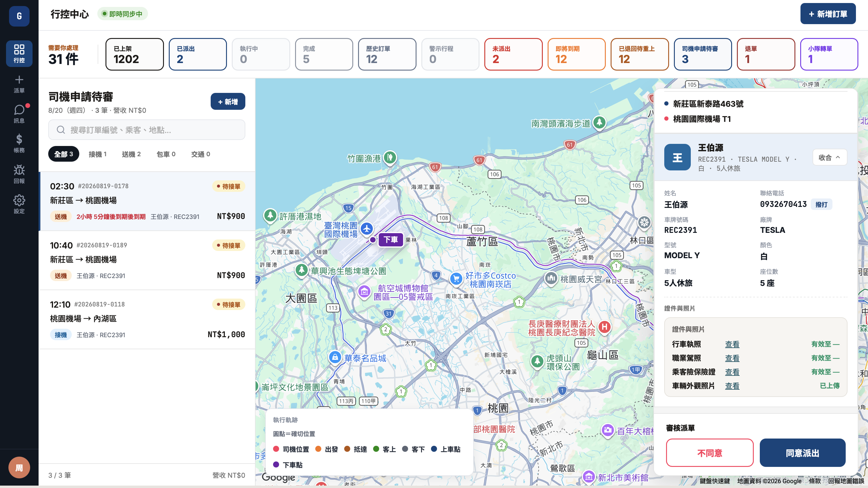This screenshot has height=488, width=868.
Task: View the 行車執照 document via 查看
Action: 732,344
